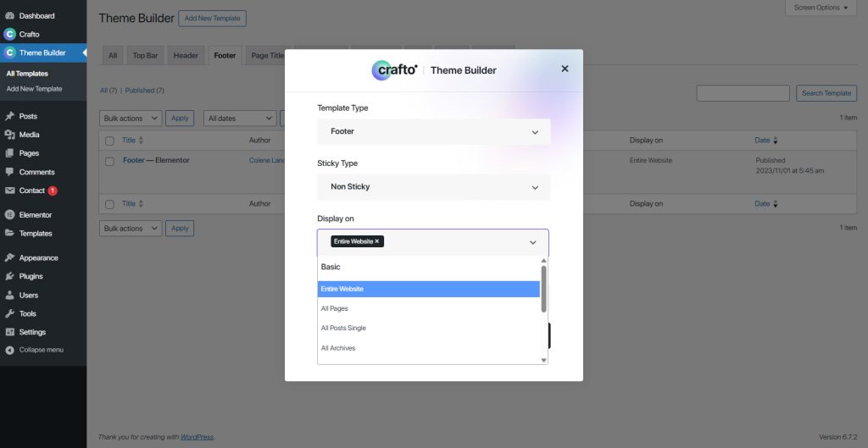Image resolution: width=868 pixels, height=448 pixels.
Task: Click the Templates folder icon
Action: [9, 234]
